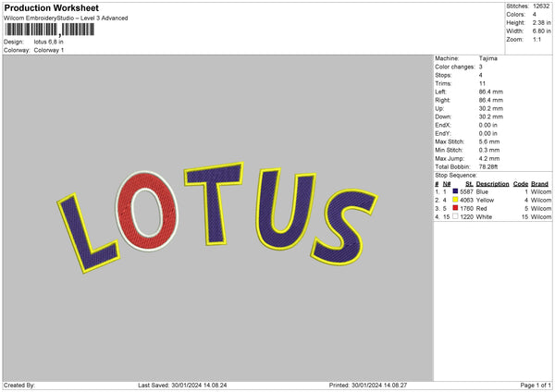Click the Width value '6.80 in'
555x392 pixels.
[541, 31]
